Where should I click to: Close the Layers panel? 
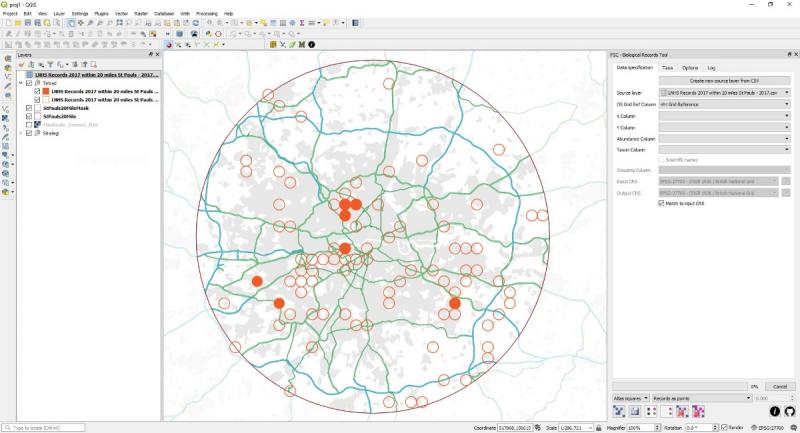tap(157, 54)
